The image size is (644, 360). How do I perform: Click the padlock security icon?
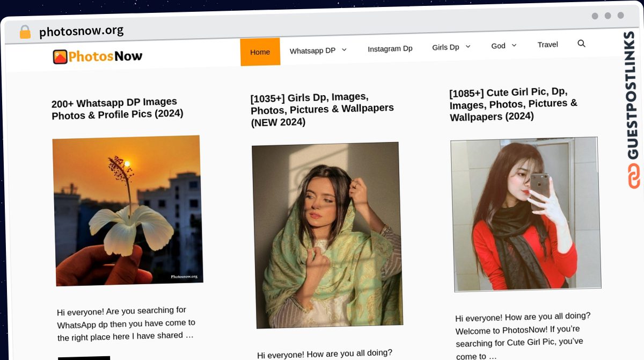(25, 32)
